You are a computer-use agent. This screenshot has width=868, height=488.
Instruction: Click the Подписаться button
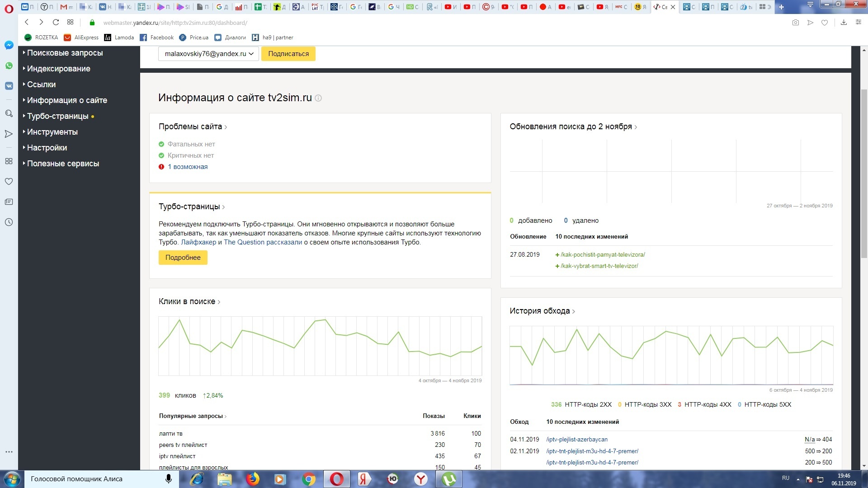(x=288, y=54)
